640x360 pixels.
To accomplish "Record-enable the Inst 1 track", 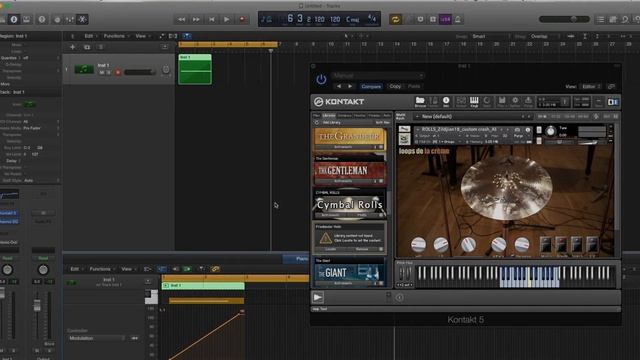I will (x=118, y=72).
